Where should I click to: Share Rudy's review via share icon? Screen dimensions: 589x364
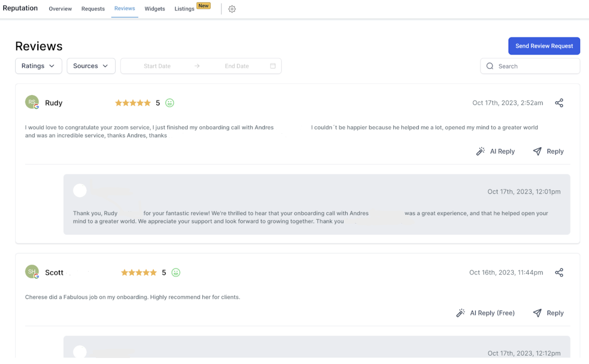point(559,103)
